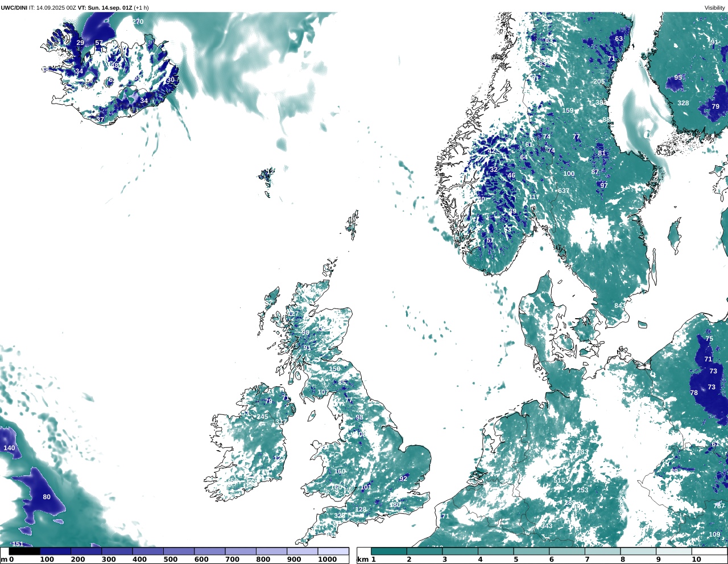Click the '1000' label in meter legend
Image resolution: width=728 pixels, height=564 pixels.
328,559
